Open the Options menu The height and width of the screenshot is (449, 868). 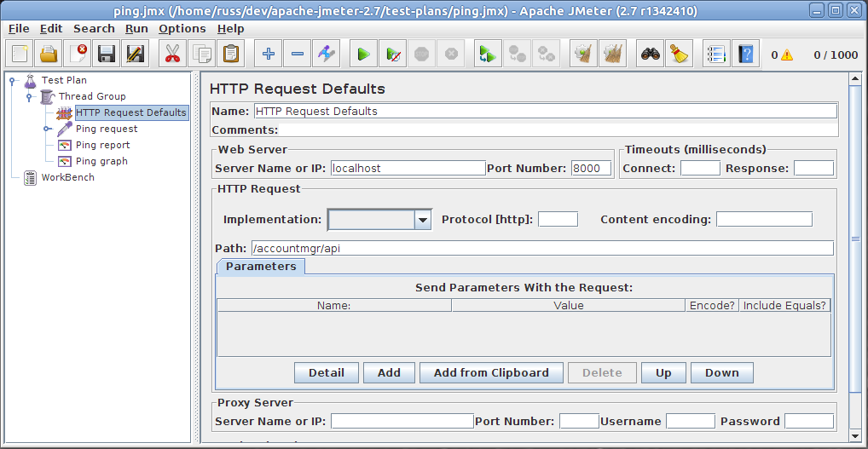[x=182, y=29]
